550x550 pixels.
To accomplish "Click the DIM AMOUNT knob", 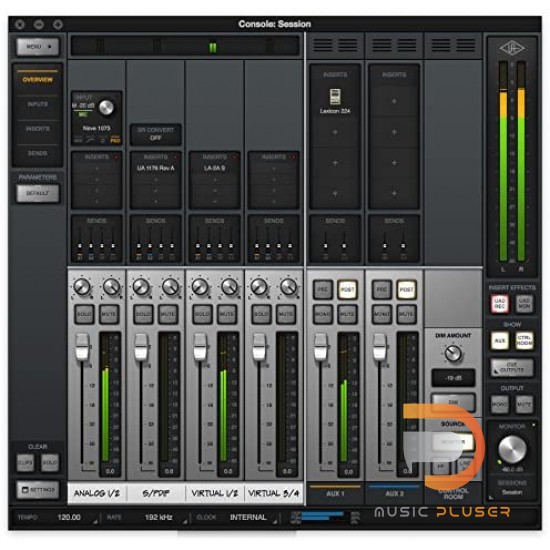I will coord(453,353).
